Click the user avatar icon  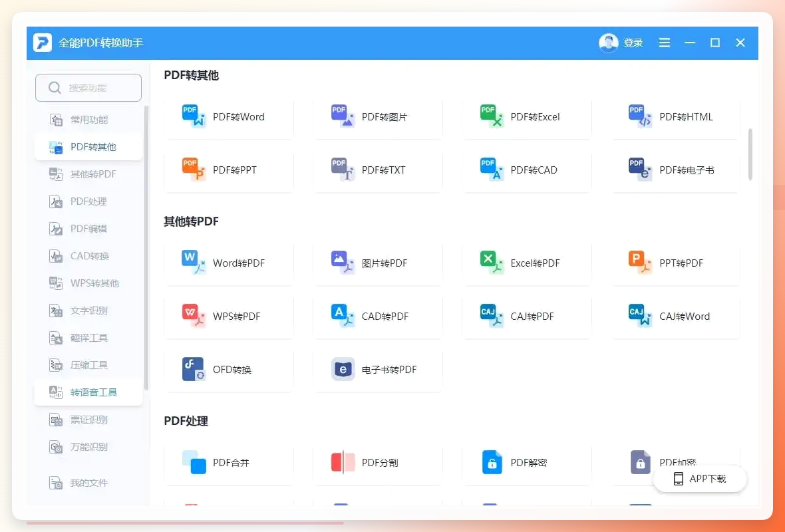pos(608,43)
